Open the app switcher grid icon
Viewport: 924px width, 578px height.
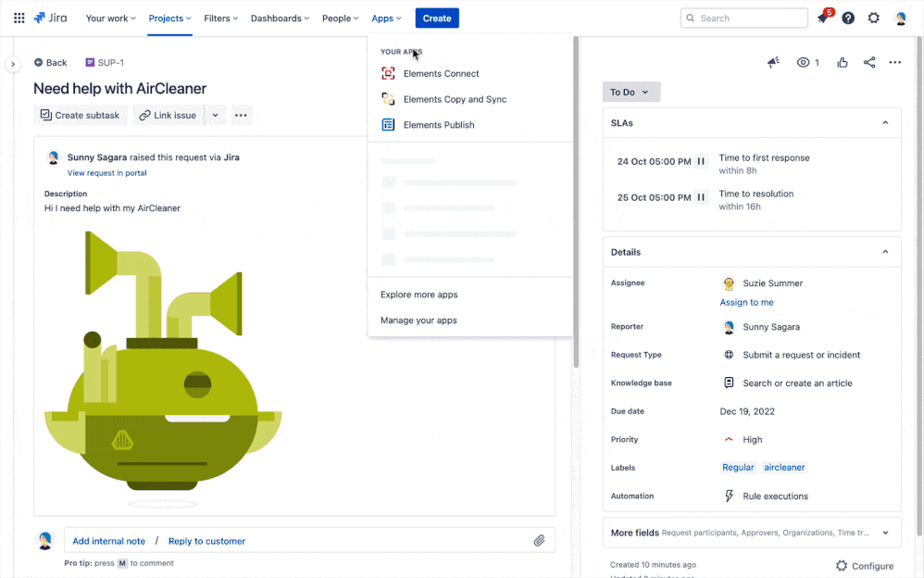(x=19, y=19)
